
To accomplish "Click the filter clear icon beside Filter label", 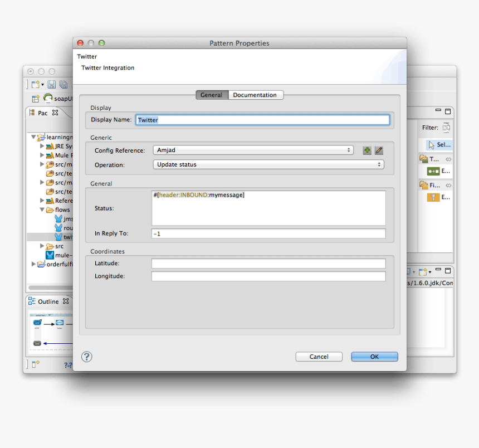I will pos(446,128).
